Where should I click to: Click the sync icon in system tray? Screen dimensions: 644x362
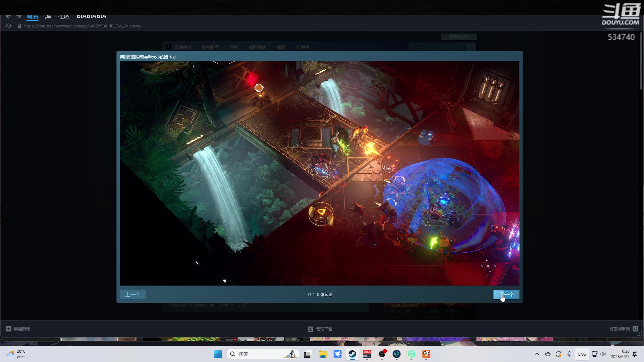[x=558, y=354]
